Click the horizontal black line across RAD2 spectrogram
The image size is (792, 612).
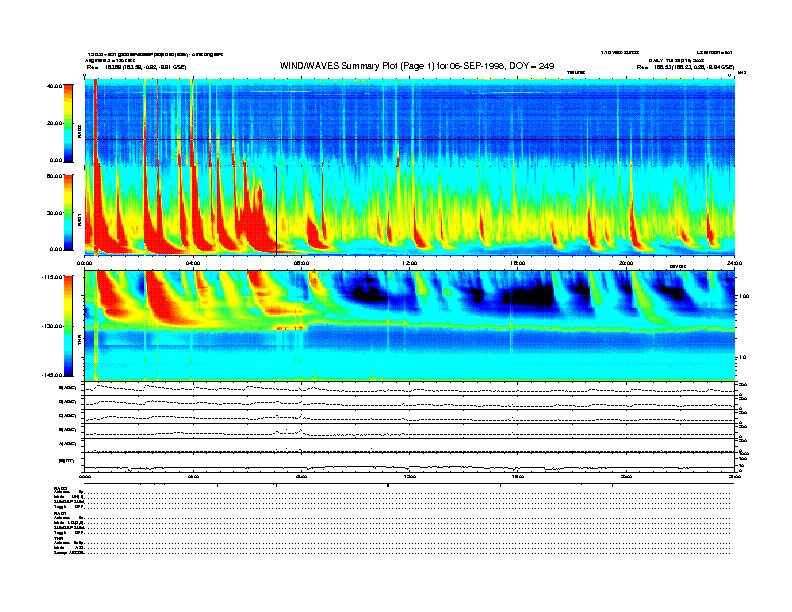tap(410, 139)
